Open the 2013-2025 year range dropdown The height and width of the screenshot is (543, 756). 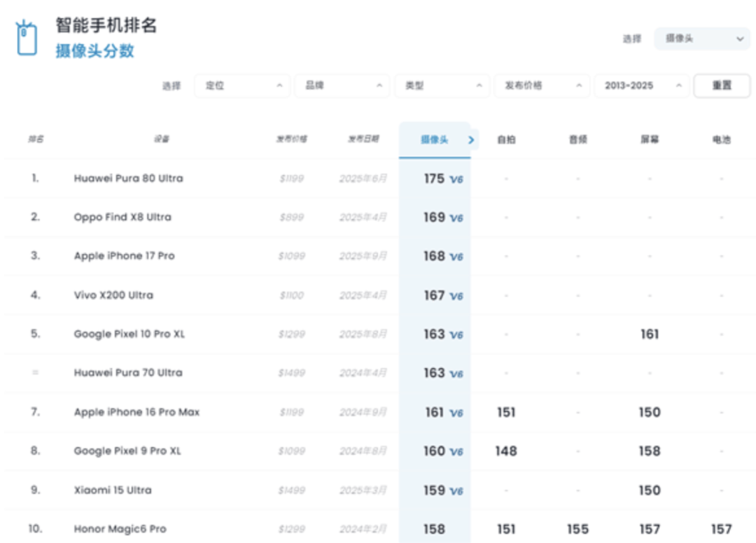pyautogui.click(x=641, y=85)
